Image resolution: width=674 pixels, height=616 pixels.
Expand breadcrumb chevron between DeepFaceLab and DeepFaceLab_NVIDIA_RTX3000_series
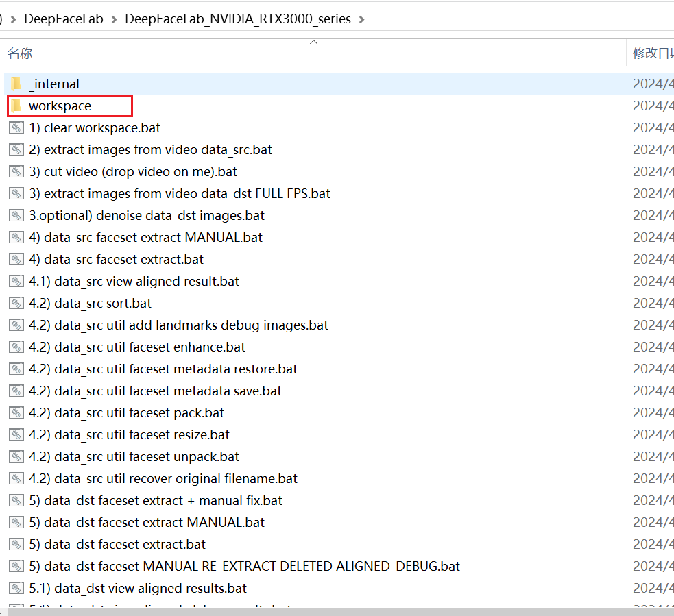(x=115, y=19)
